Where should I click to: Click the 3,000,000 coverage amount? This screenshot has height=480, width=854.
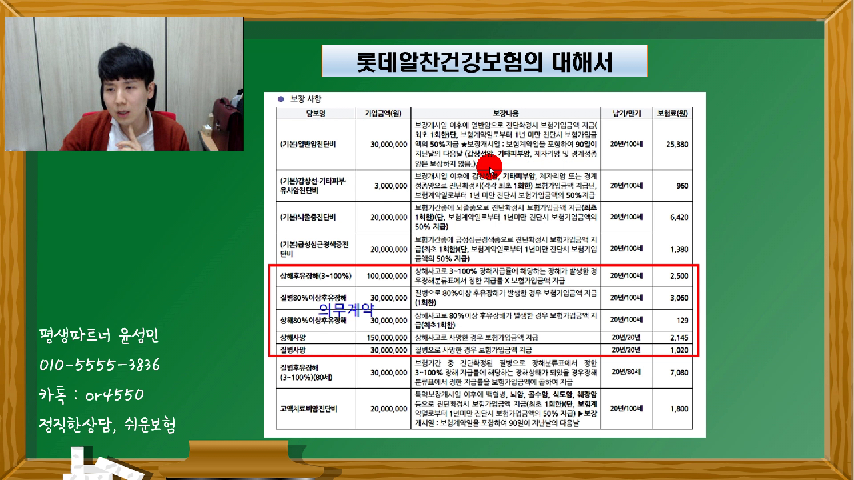coord(391,186)
